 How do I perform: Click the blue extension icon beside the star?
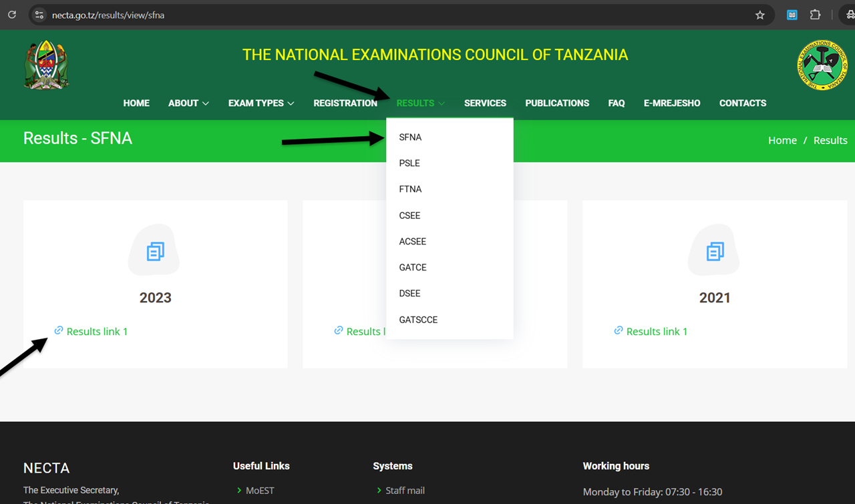click(792, 15)
